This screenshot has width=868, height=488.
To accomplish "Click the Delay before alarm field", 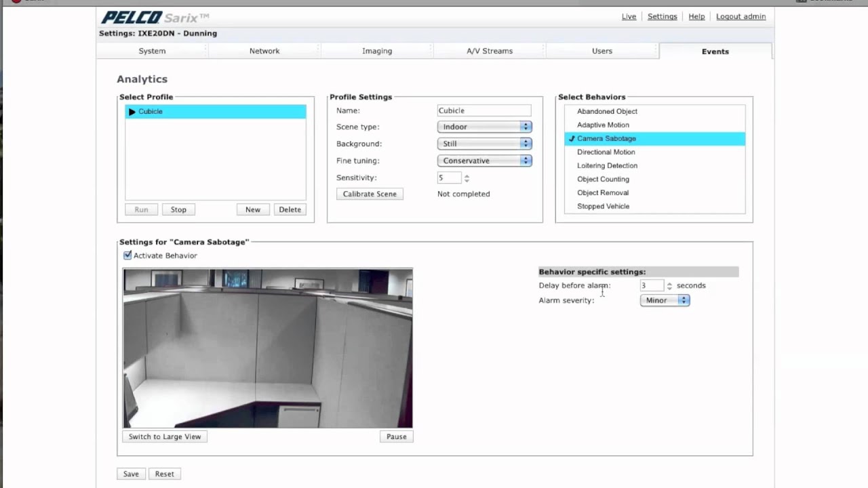I will point(652,285).
